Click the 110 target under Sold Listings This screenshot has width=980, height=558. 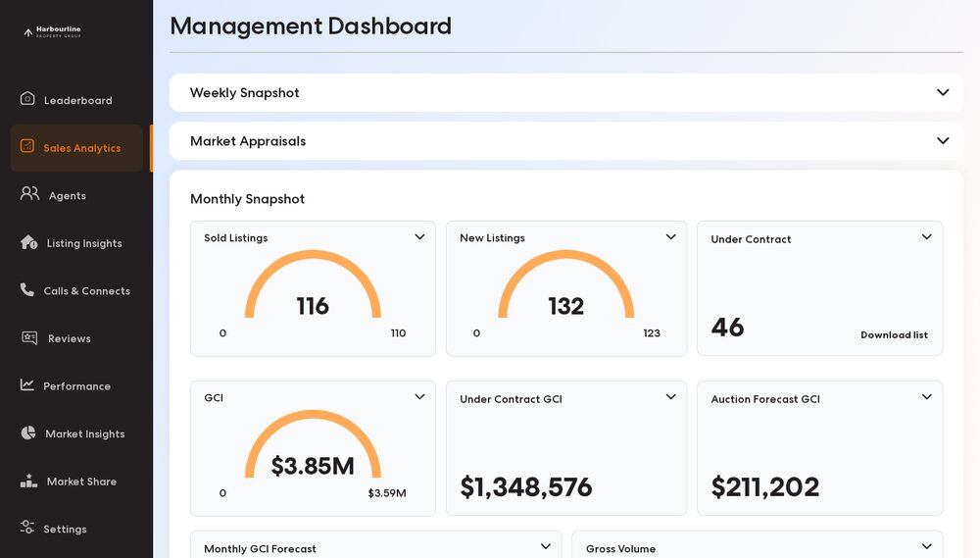[x=398, y=332]
